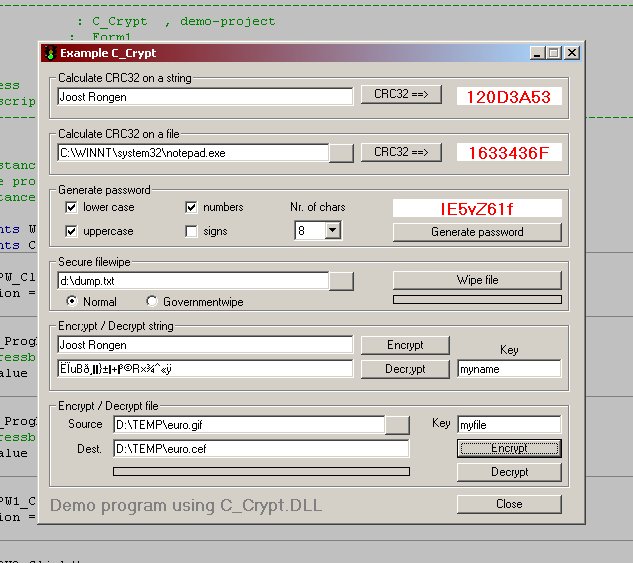Select the Normal wipe radio button
The height and width of the screenshot is (563, 633).
[72, 301]
